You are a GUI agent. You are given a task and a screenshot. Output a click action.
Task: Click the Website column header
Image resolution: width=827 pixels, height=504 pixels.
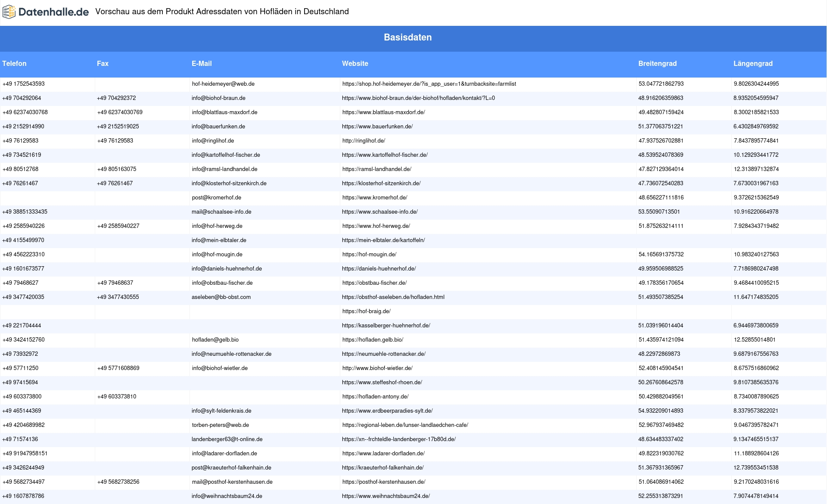(x=355, y=64)
